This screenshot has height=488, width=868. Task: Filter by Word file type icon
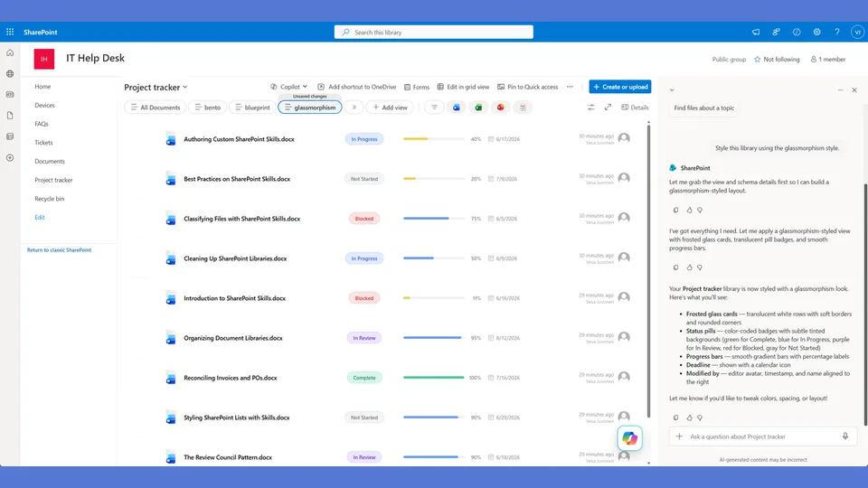[x=456, y=108]
